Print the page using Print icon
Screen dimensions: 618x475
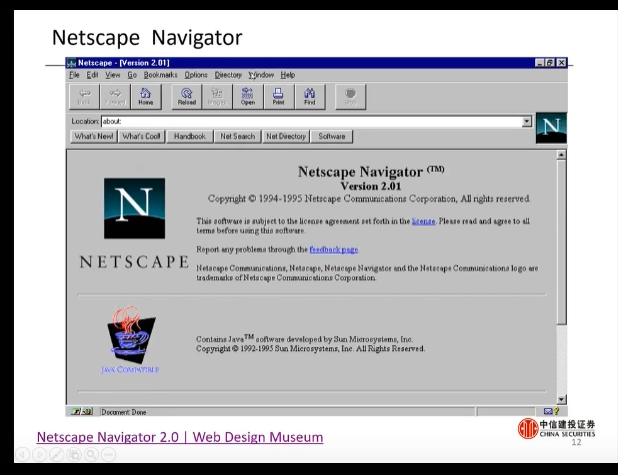(279, 97)
